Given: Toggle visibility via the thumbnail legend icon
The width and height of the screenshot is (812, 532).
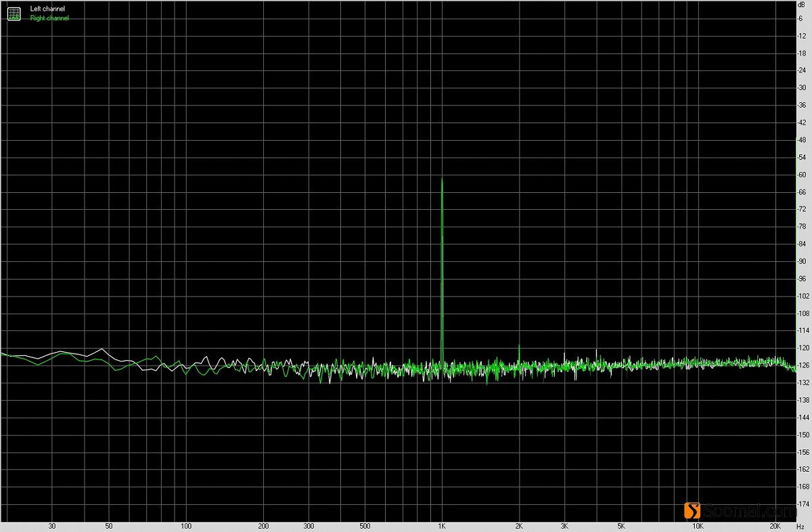Looking at the screenshot, I should [14, 13].
